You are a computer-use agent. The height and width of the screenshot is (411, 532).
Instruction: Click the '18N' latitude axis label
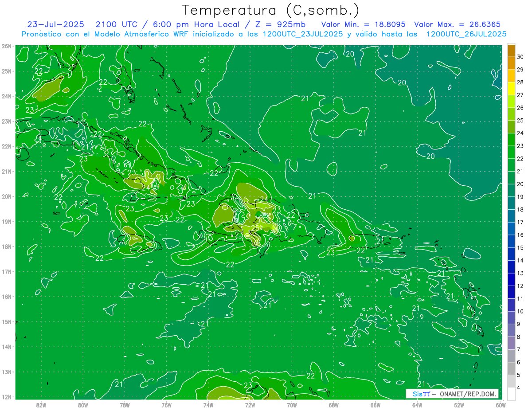[7, 247]
